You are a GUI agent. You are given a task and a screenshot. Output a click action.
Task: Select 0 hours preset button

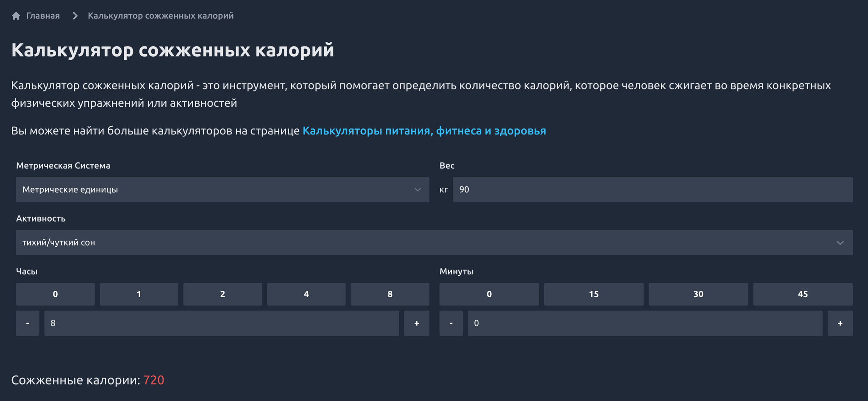(x=55, y=294)
